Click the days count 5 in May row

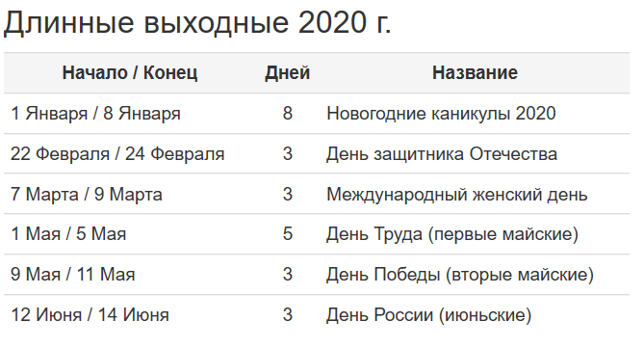coord(288,234)
